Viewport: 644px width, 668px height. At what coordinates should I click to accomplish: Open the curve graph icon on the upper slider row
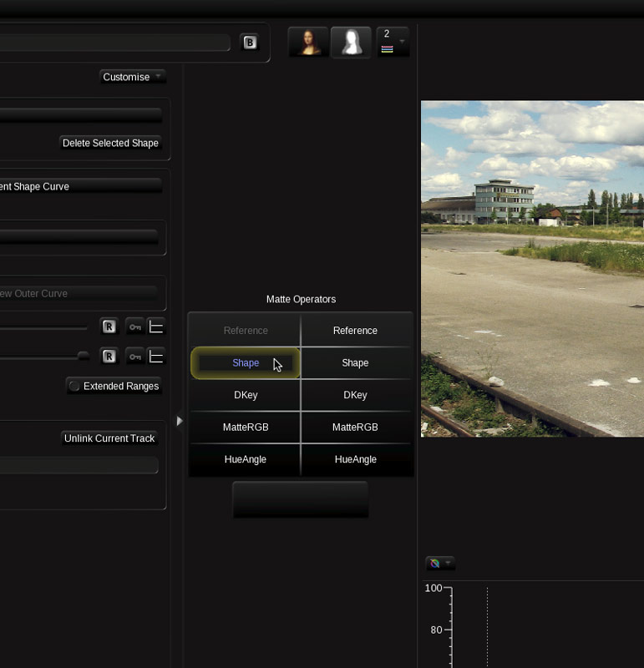(x=156, y=326)
